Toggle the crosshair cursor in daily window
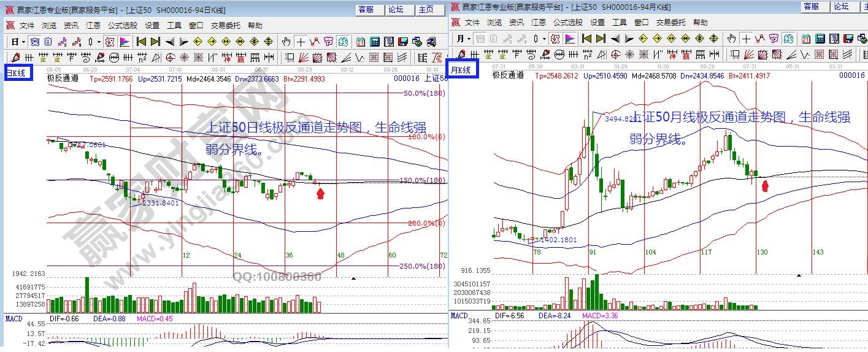 tap(301, 42)
